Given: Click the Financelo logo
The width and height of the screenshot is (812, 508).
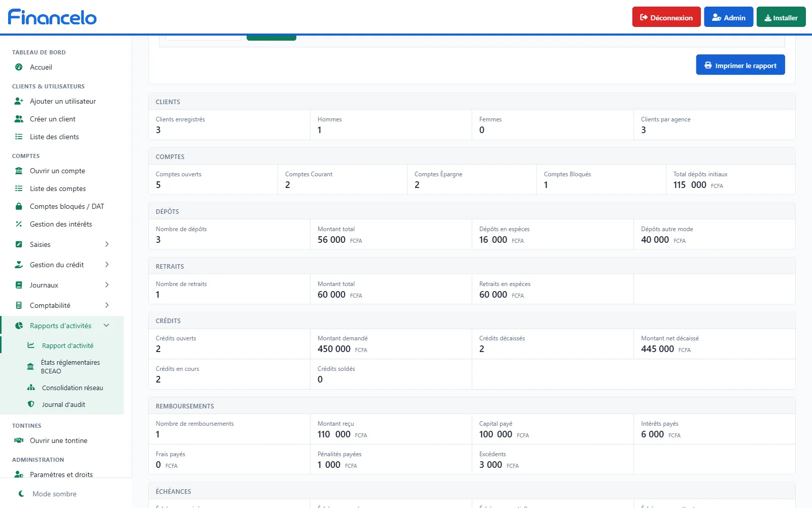Looking at the screenshot, I should pos(52,17).
